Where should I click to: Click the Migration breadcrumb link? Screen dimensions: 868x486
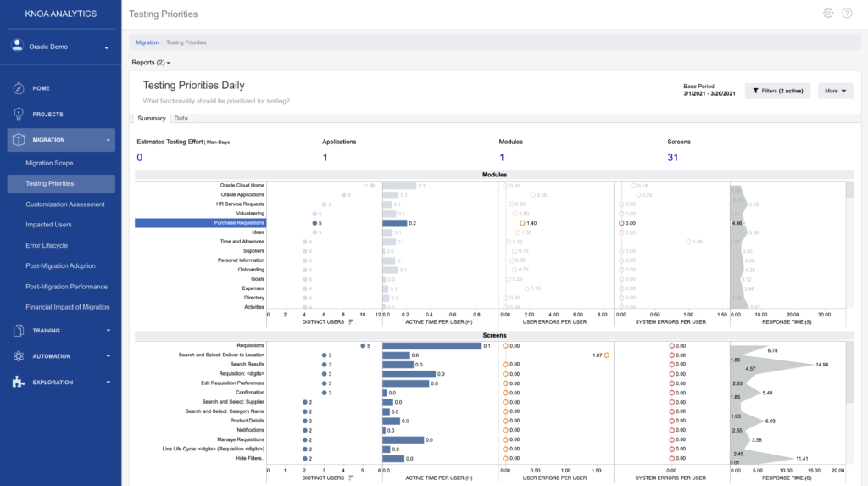[x=147, y=42]
